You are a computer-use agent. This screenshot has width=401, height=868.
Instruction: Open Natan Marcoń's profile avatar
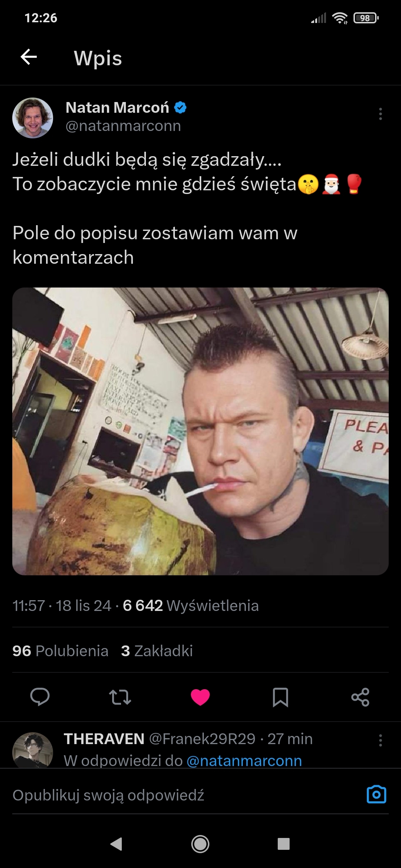coord(33,118)
